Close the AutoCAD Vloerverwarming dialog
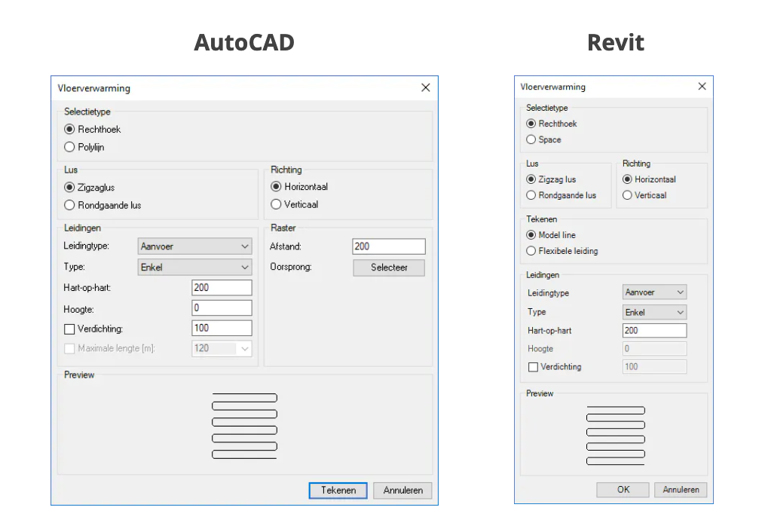 pyautogui.click(x=426, y=87)
